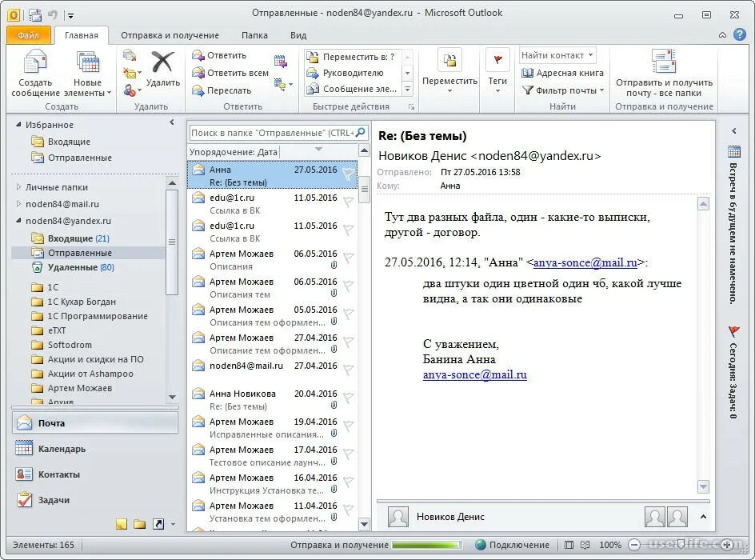
Task: Click the save icon in quick access toolbar
Action: (35, 15)
